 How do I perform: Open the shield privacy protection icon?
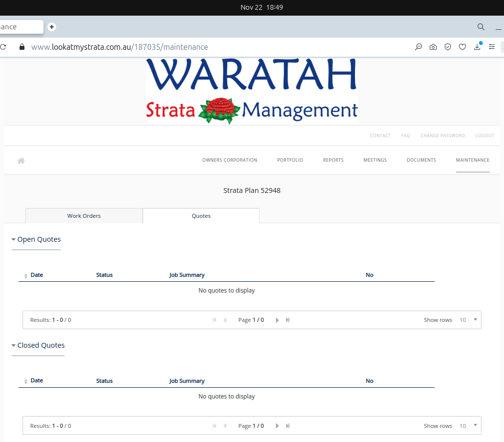[x=447, y=47]
